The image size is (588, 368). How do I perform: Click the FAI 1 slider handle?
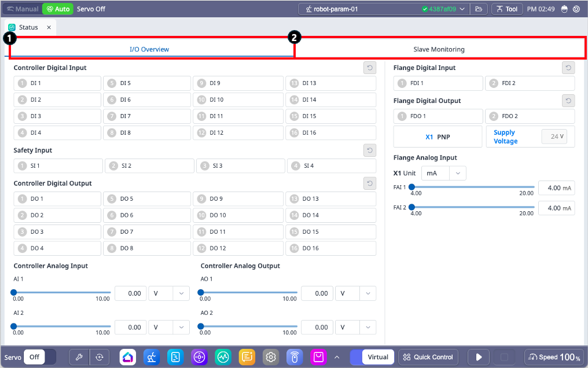pyautogui.click(x=411, y=187)
